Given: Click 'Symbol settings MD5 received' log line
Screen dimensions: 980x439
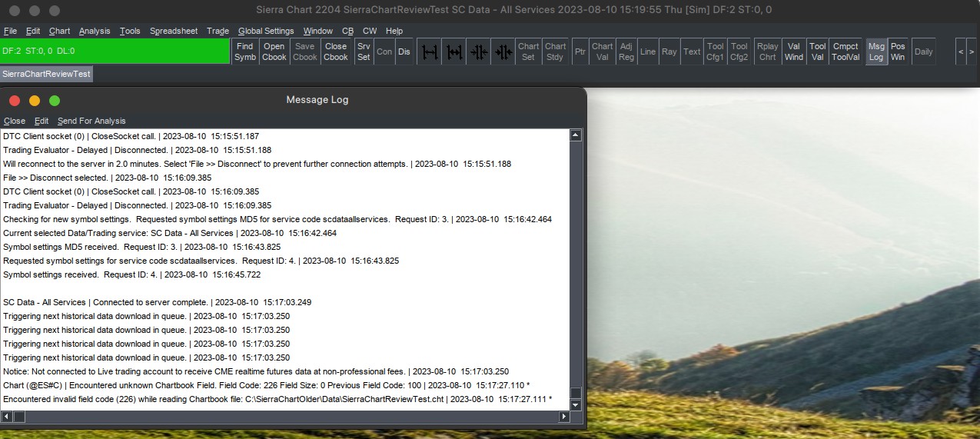Looking at the screenshot, I should tap(142, 247).
